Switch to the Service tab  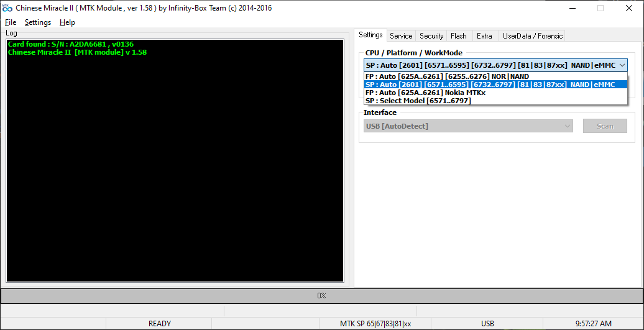tap(401, 35)
